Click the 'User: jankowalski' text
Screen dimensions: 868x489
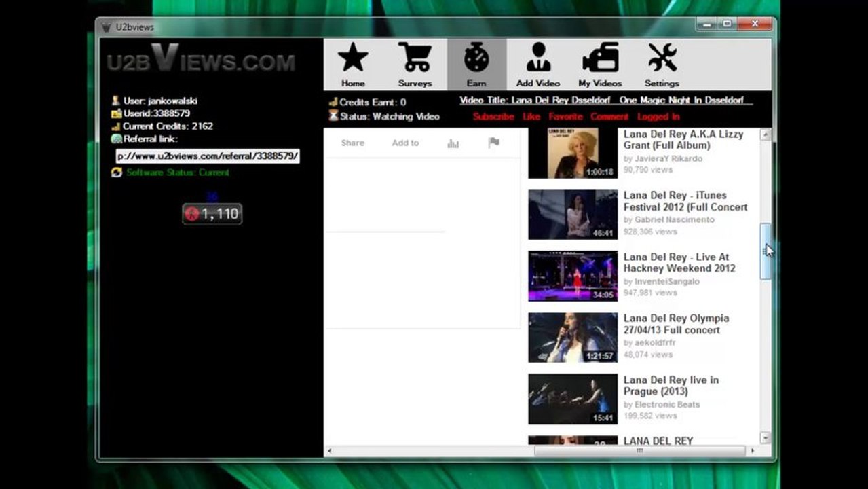click(160, 101)
